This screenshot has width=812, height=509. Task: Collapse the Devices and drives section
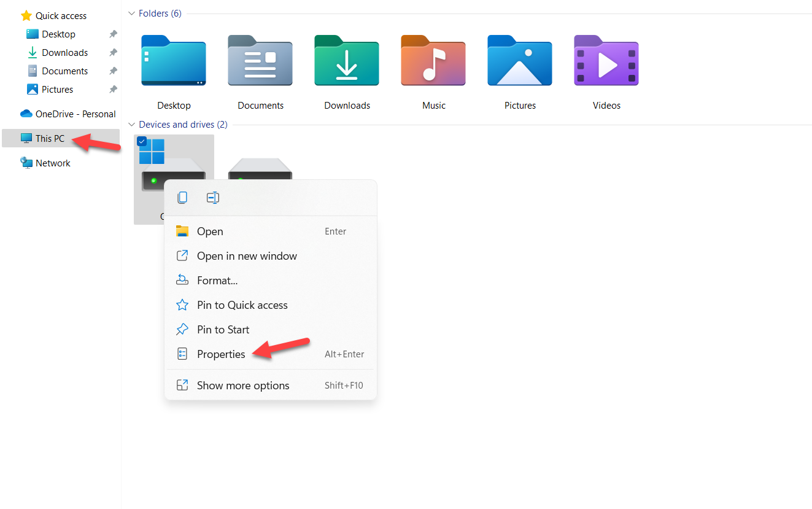(131, 125)
